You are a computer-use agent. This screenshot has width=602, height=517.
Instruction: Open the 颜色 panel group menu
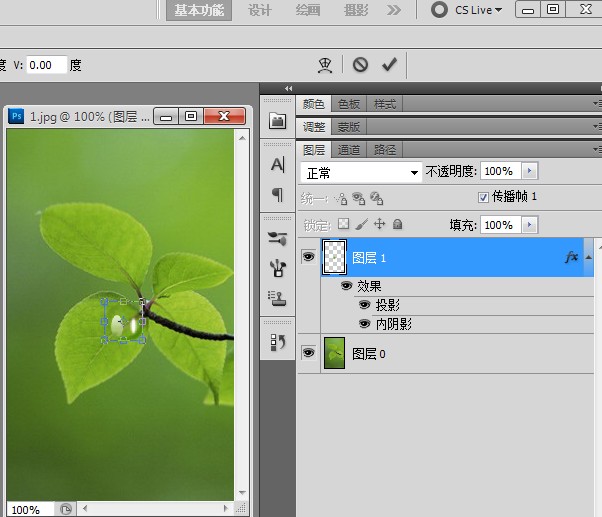pos(597,104)
